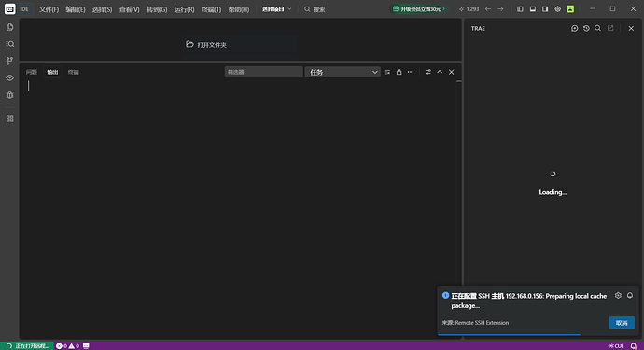Open the Search view in the activity bar
The width and height of the screenshot is (644, 350).
point(10,44)
